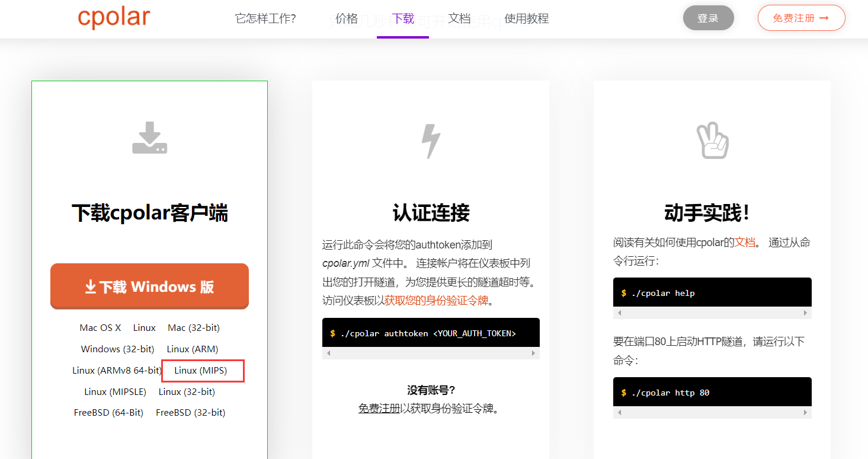The height and width of the screenshot is (459, 868).
Task: Download the Mac (32-bit) version
Action: point(194,328)
